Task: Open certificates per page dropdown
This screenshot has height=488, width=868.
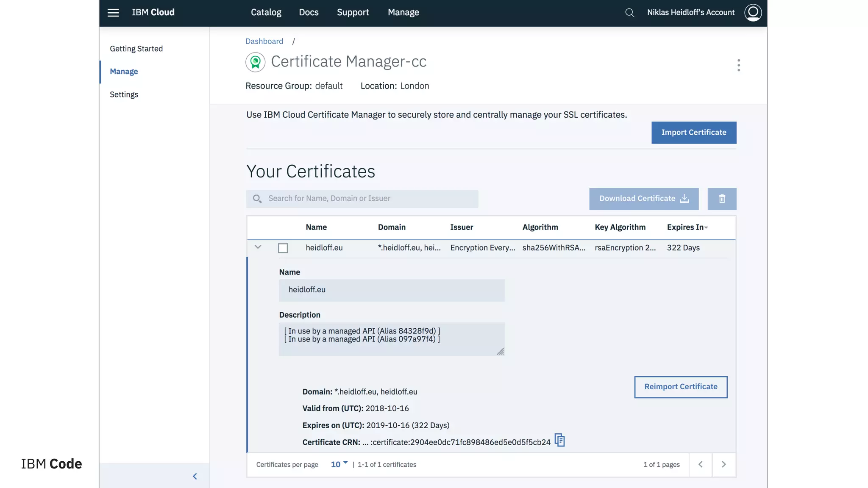Action: click(339, 464)
